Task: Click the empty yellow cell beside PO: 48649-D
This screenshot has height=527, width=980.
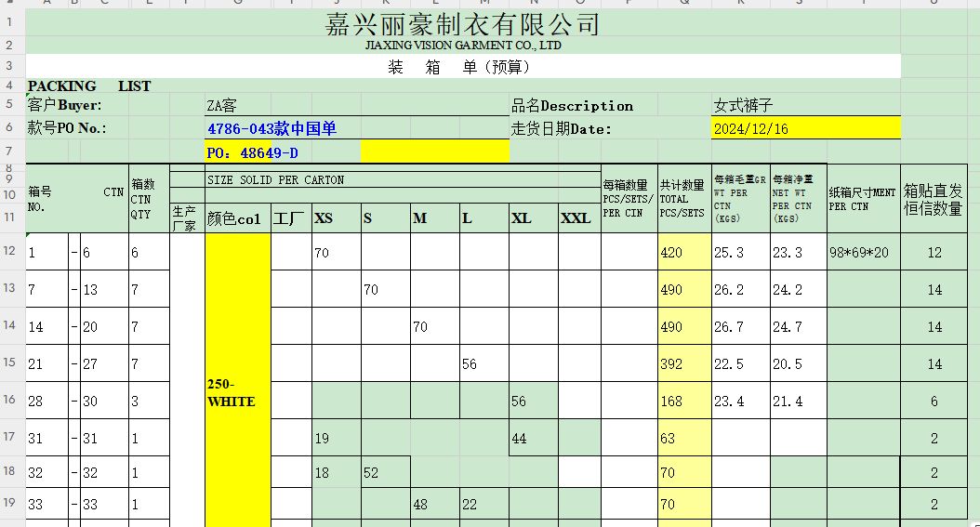Action: 434,152
